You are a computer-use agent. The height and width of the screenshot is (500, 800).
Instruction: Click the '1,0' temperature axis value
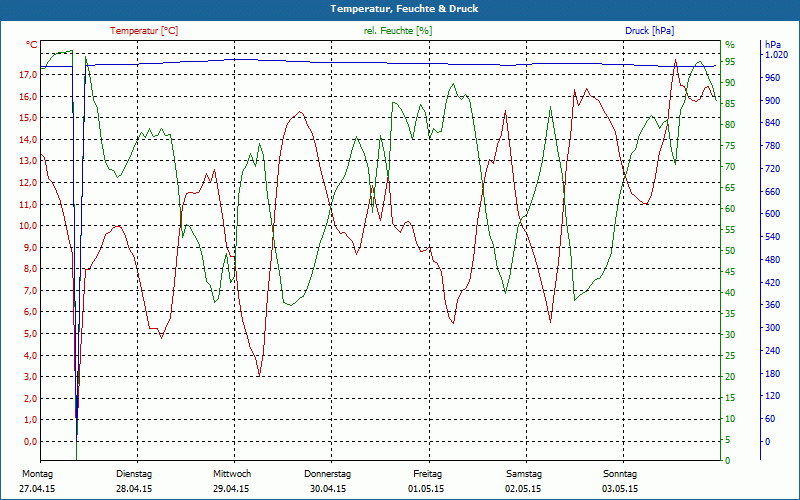pyautogui.click(x=30, y=420)
